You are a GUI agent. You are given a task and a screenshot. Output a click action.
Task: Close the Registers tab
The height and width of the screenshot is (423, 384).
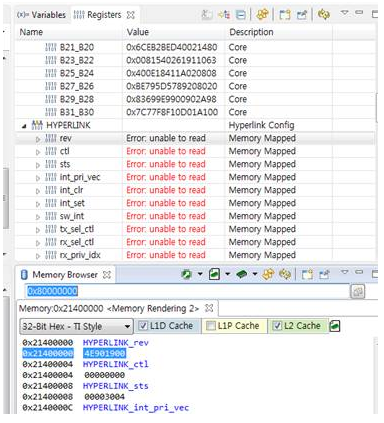131,15
